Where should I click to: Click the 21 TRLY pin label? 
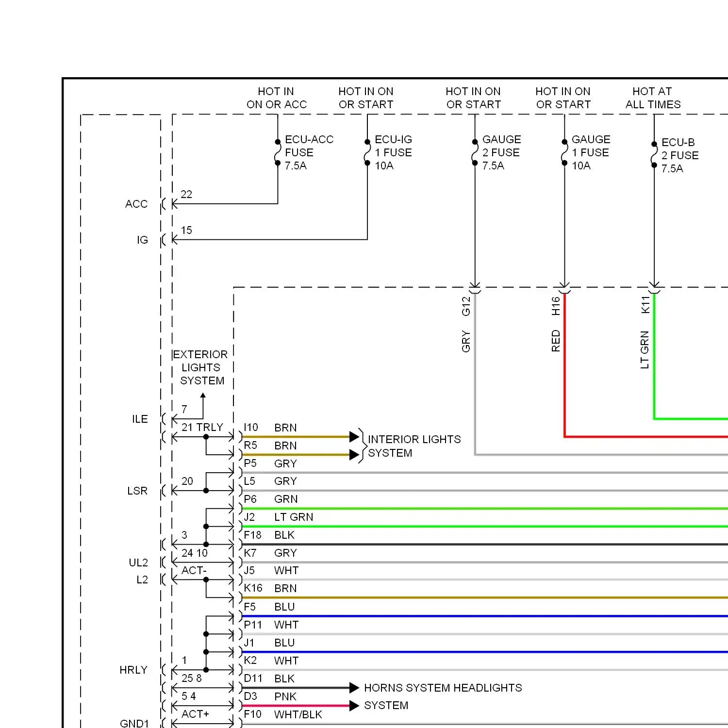pyautogui.click(x=202, y=427)
